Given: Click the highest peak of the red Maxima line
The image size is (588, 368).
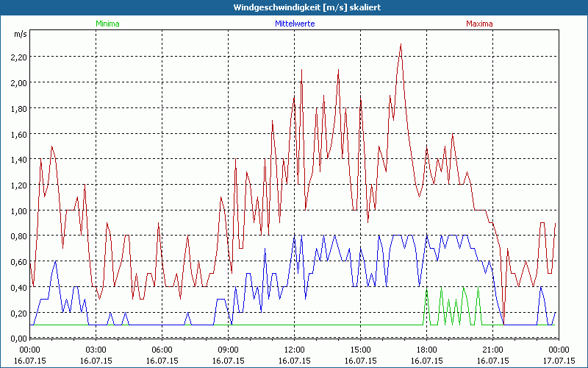Looking at the screenshot, I should pos(401,45).
